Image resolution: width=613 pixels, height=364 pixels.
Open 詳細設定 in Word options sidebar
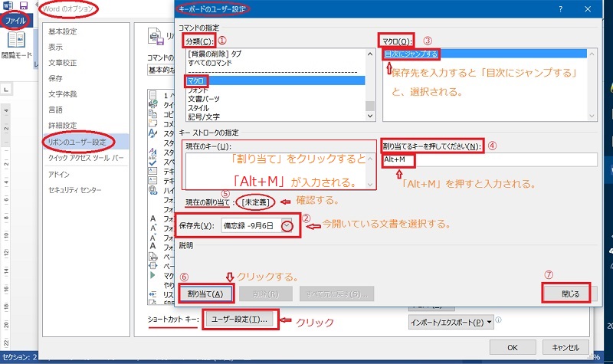point(63,125)
